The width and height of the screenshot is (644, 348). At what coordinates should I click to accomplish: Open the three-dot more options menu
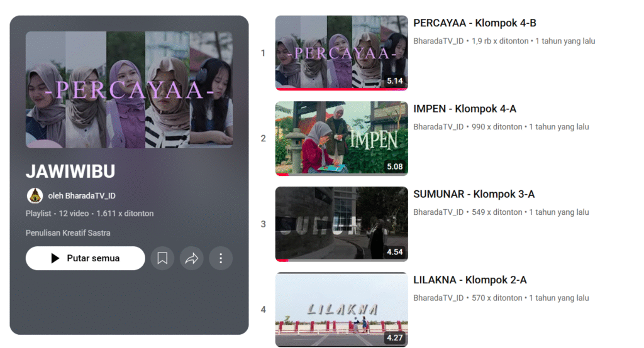pyautogui.click(x=221, y=258)
